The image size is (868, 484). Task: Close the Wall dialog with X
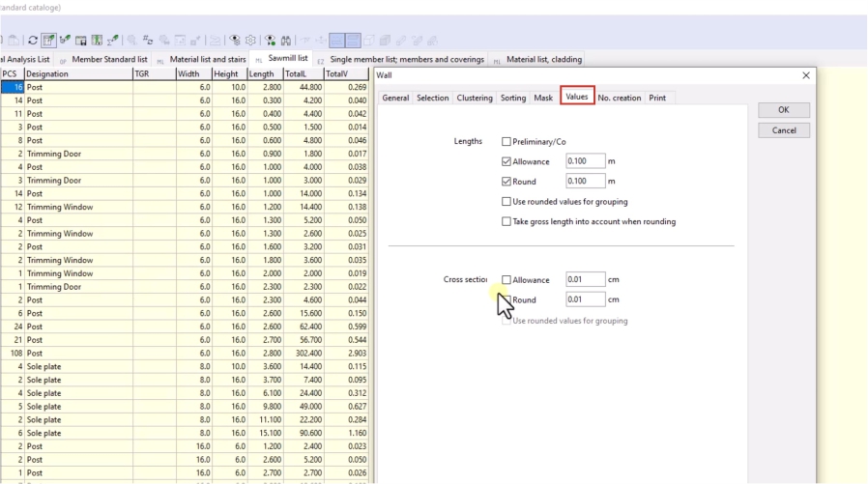tap(806, 75)
